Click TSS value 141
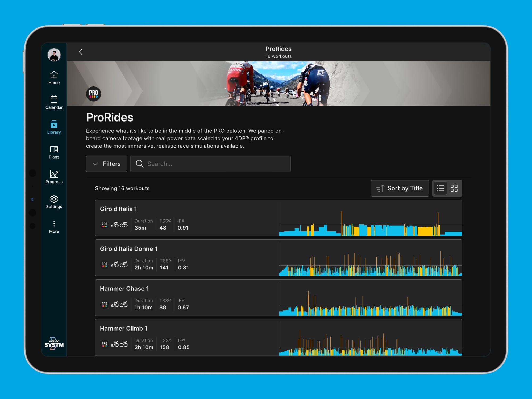This screenshot has width=532, height=399. [164, 268]
